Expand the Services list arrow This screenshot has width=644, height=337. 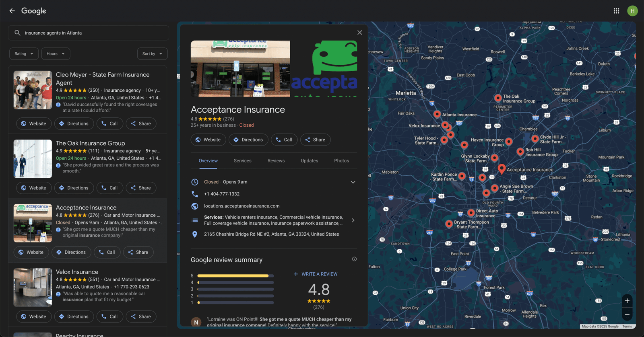point(353,220)
